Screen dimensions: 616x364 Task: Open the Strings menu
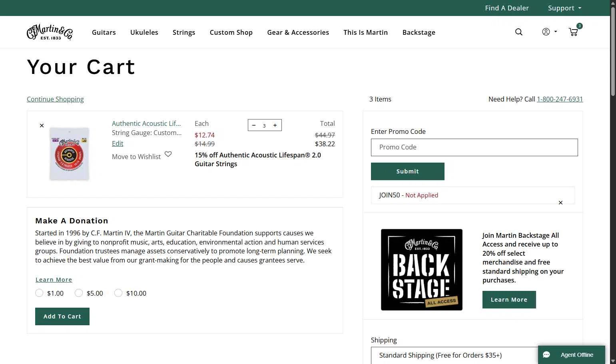184,32
